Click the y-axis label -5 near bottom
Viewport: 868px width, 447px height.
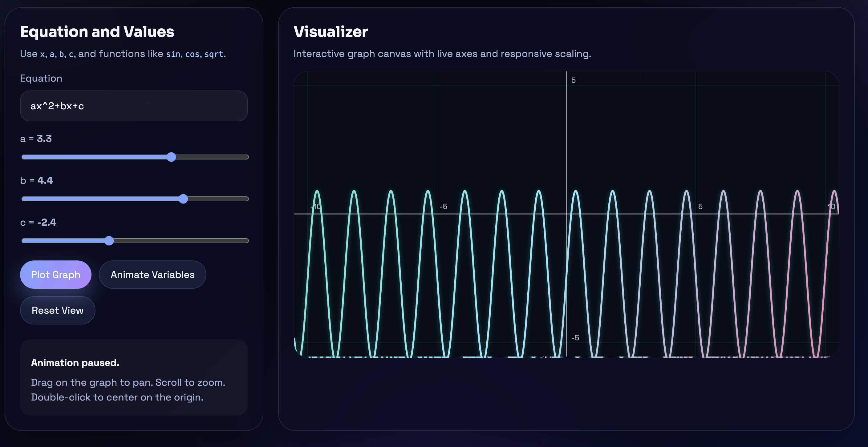pyautogui.click(x=575, y=337)
